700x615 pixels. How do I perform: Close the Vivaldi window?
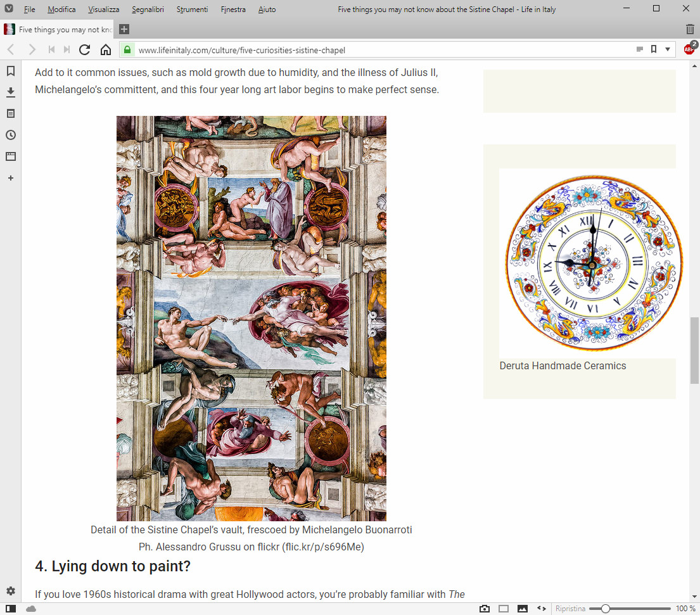686,8
